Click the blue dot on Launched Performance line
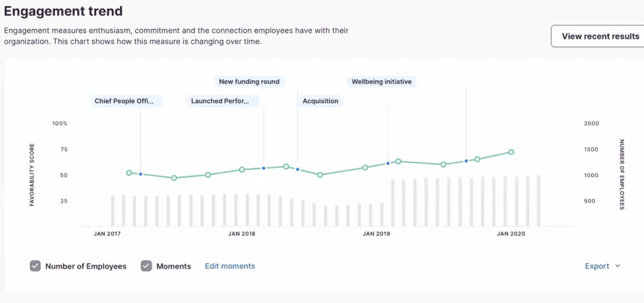 click(264, 168)
